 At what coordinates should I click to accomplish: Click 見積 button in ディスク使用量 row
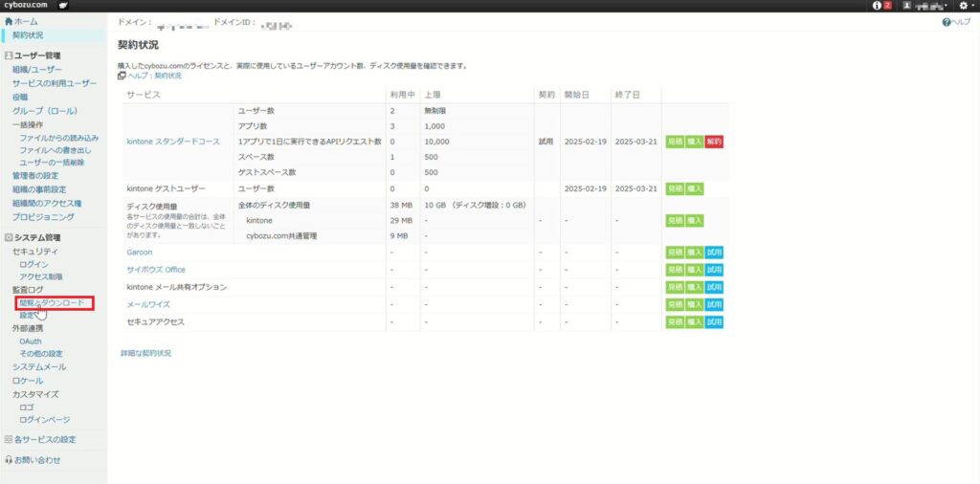(x=676, y=220)
